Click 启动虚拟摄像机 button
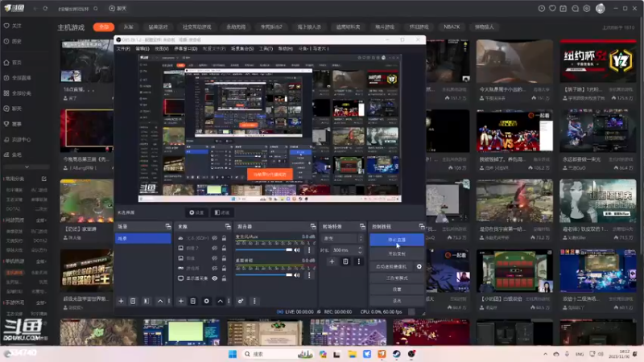This screenshot has height=362, width=644. [x=391, y=266]
